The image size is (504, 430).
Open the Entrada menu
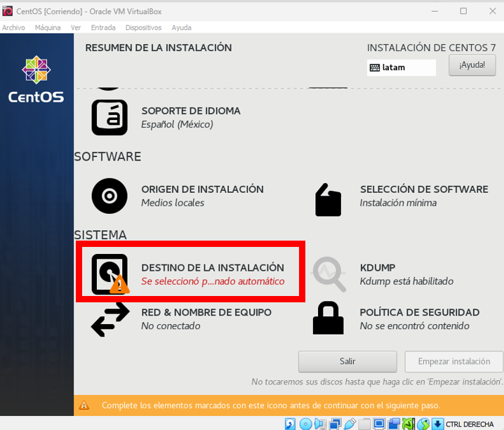point(103,27)
